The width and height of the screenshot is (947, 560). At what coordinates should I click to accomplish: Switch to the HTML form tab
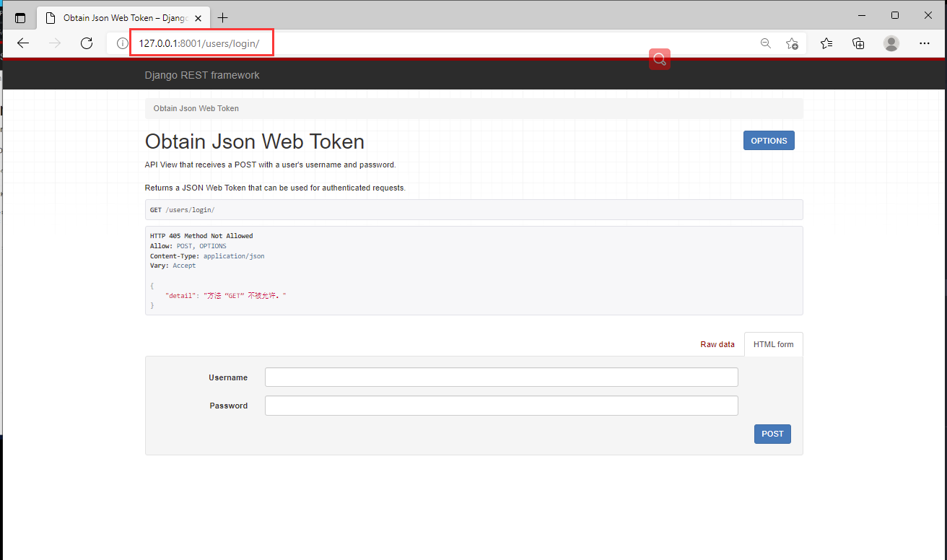[x=774, y=344]
